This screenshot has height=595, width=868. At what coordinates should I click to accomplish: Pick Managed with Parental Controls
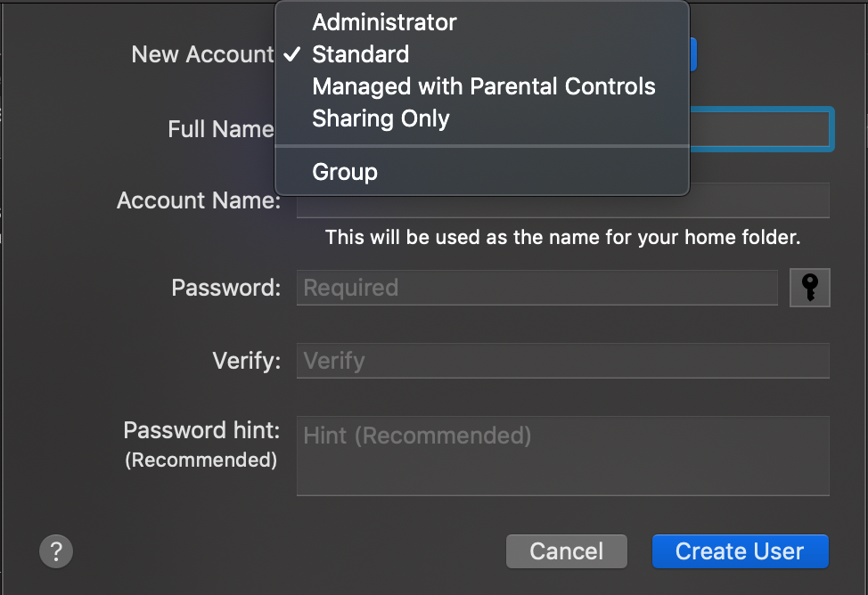point(483,86)
